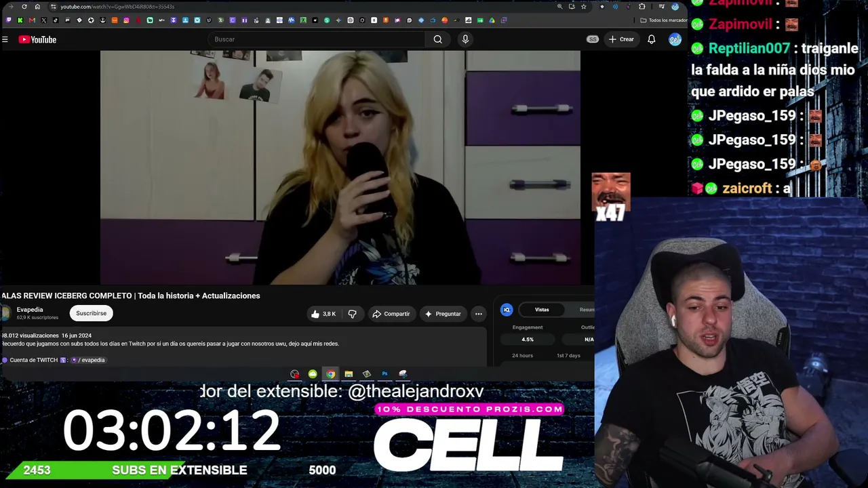Start voice search with the microphone

465,39
